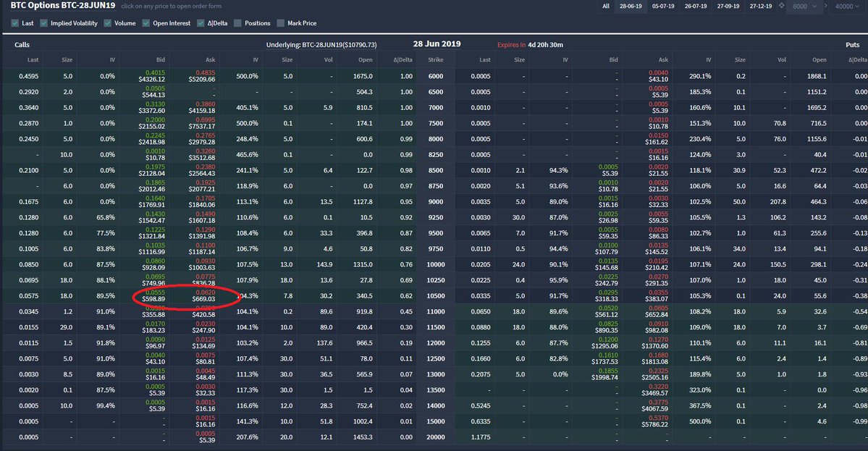868x451 pixels.
Task: Click call ask price $420.58
Action: (203, 314)
